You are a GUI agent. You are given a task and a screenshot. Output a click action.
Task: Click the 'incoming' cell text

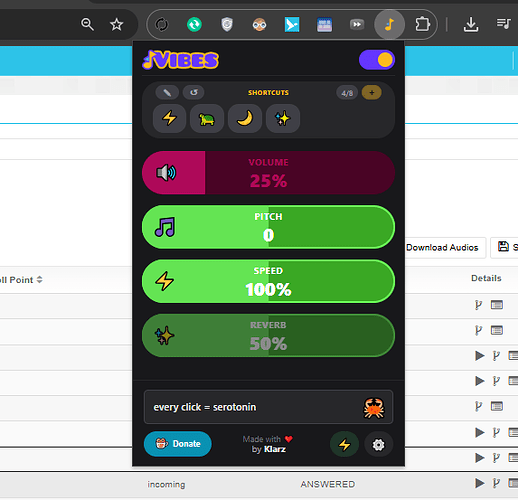(x=166, y=484)
